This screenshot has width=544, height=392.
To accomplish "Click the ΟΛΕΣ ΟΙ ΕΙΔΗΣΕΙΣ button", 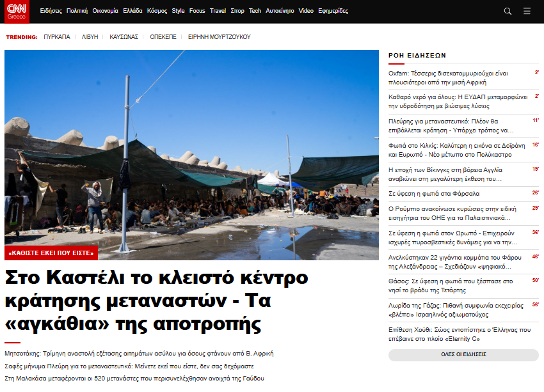I will coord(463,354).
